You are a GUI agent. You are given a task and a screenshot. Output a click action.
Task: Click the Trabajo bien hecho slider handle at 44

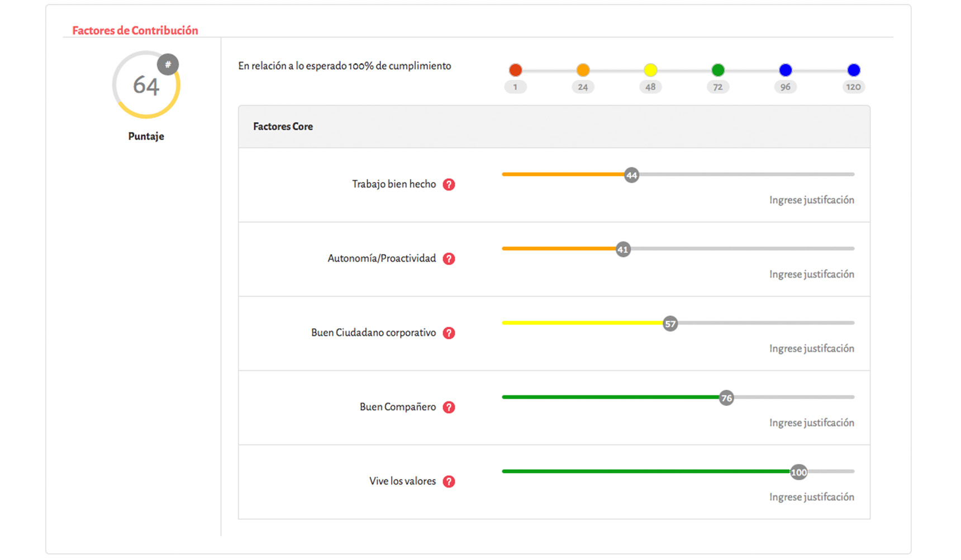pyautogui.click(x=631, y=175)
